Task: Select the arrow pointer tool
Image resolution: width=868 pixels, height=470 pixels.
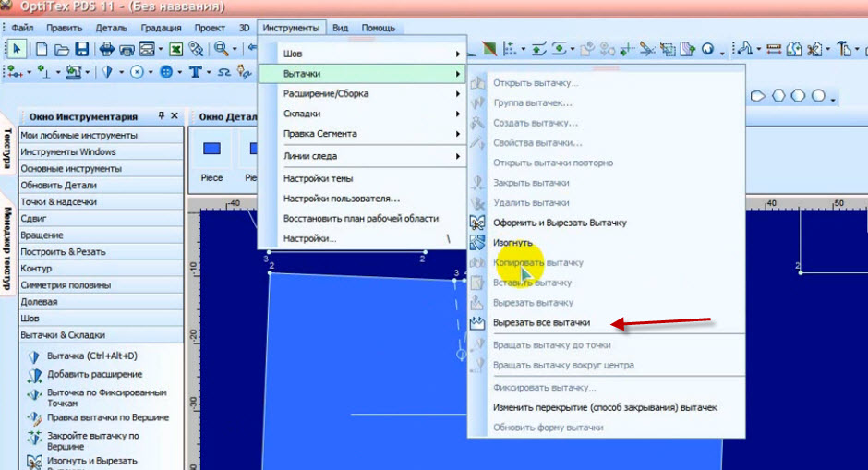Action: coord(16,49)
